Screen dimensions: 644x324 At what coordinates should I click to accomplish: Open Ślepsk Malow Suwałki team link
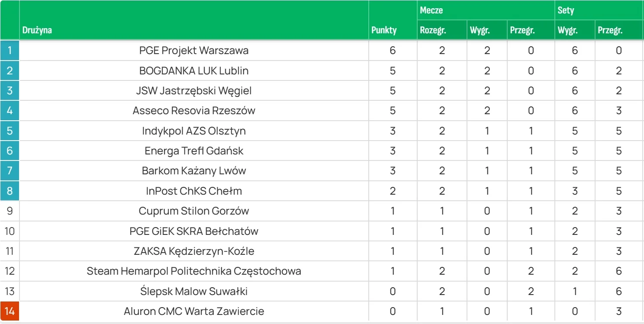click(x=194, y=291)
